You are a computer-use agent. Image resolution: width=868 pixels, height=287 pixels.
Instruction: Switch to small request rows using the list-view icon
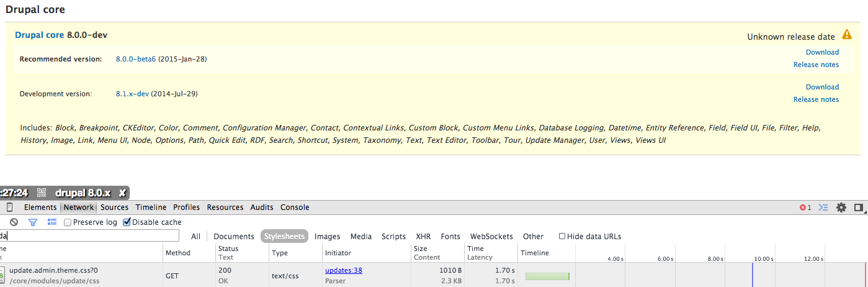coord(52,222)
